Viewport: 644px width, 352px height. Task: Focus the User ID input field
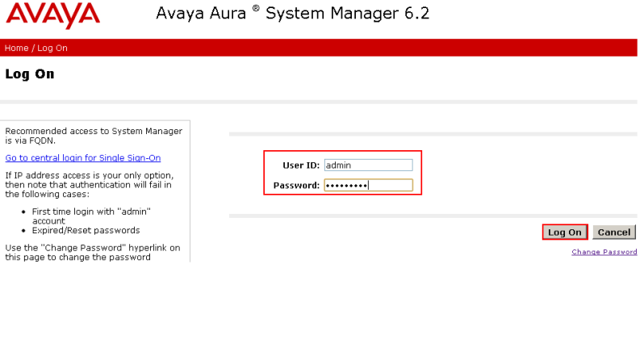(x=368, y=165)
